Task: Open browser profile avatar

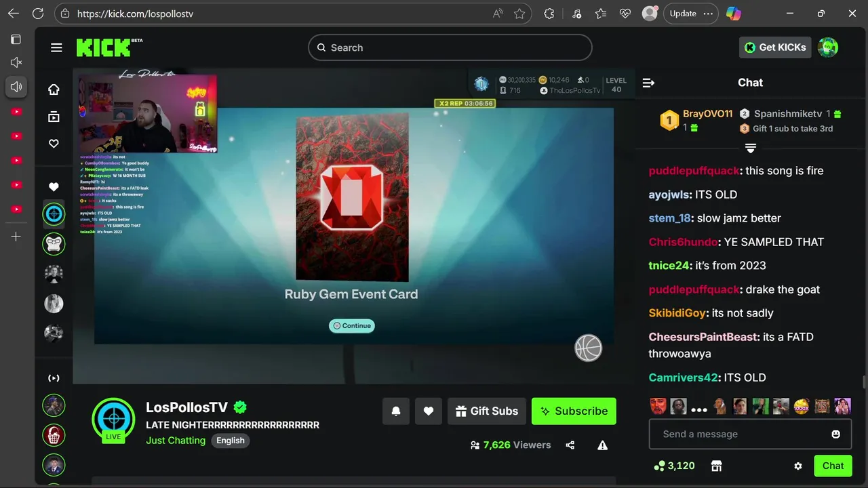Action: pyautogui.click(x=650, y=14)
